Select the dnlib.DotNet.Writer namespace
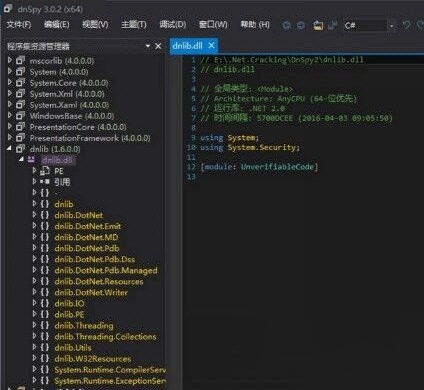The height and width of the screenshot is (390, 424). 91,292
